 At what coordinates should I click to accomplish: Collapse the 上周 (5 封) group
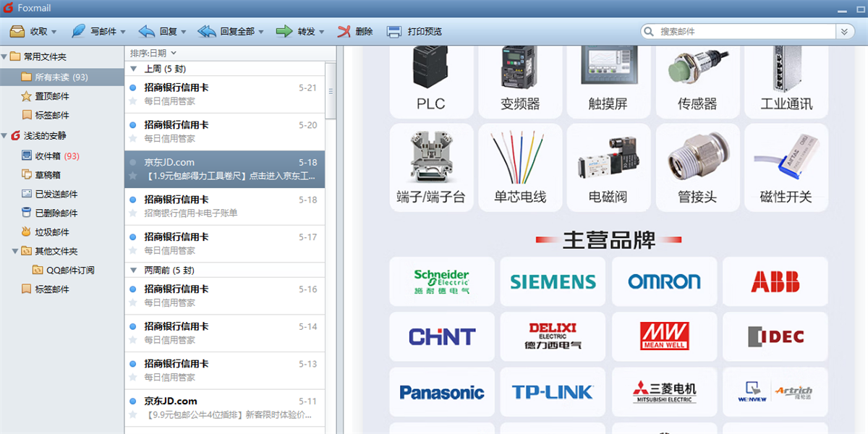[133, 69]
